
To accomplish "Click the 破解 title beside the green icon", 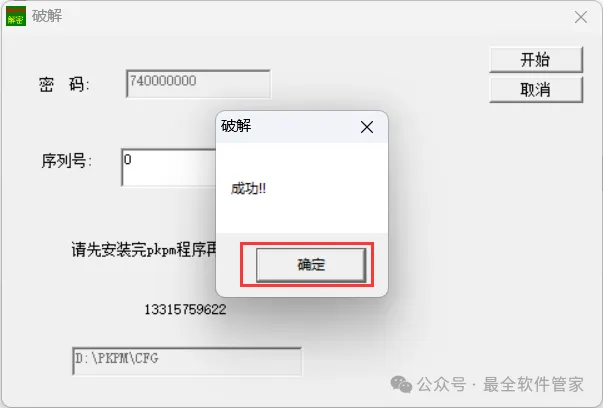I will [47, 16].
